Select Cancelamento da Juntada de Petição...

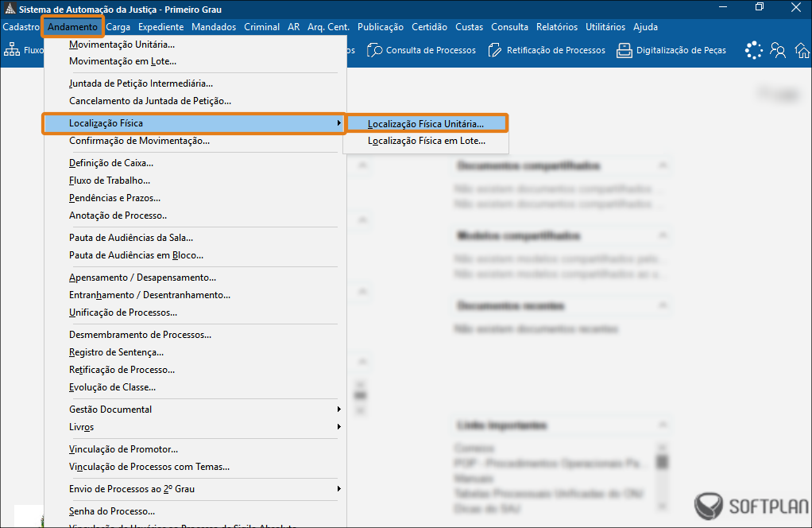(x=194, y=101)
